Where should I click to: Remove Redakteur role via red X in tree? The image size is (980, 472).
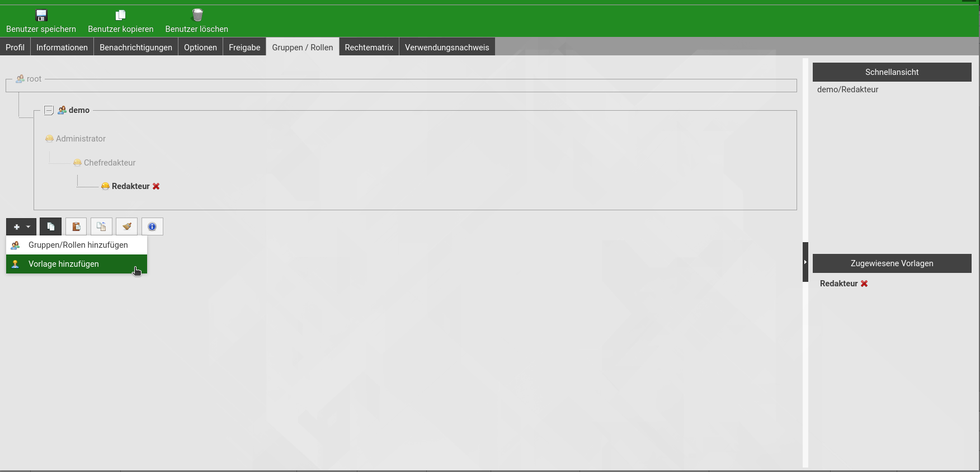[x=156, y=186]
